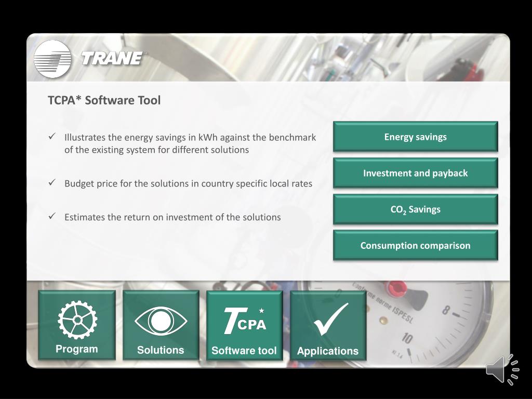Open Investment and payback details
This screenshot has width=532, height=399.
pos(415,172)
